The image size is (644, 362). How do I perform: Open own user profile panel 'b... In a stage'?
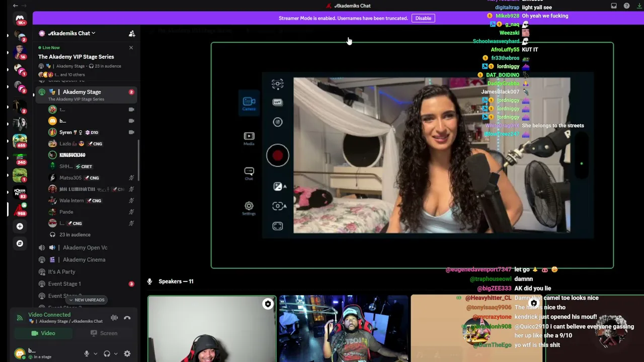45,354
